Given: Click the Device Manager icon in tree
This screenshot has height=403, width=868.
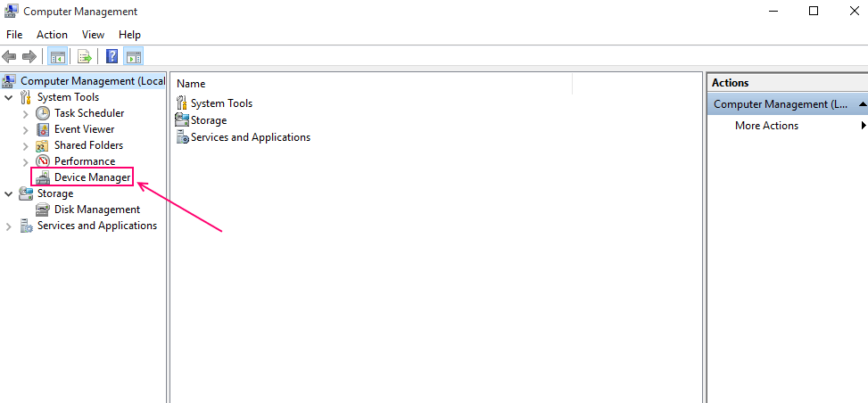Looking at the screenshot, I should (43, 178).
